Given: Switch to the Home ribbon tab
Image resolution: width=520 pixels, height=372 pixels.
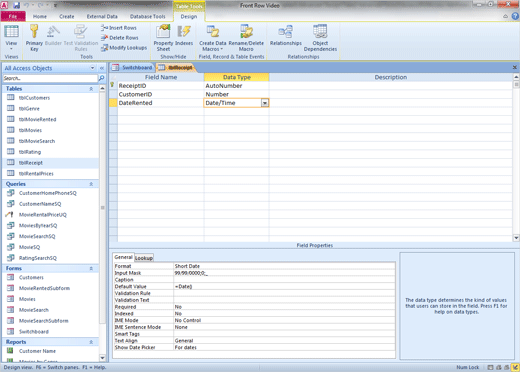Looking at the screenshot, I should click(x=40, y=16).
